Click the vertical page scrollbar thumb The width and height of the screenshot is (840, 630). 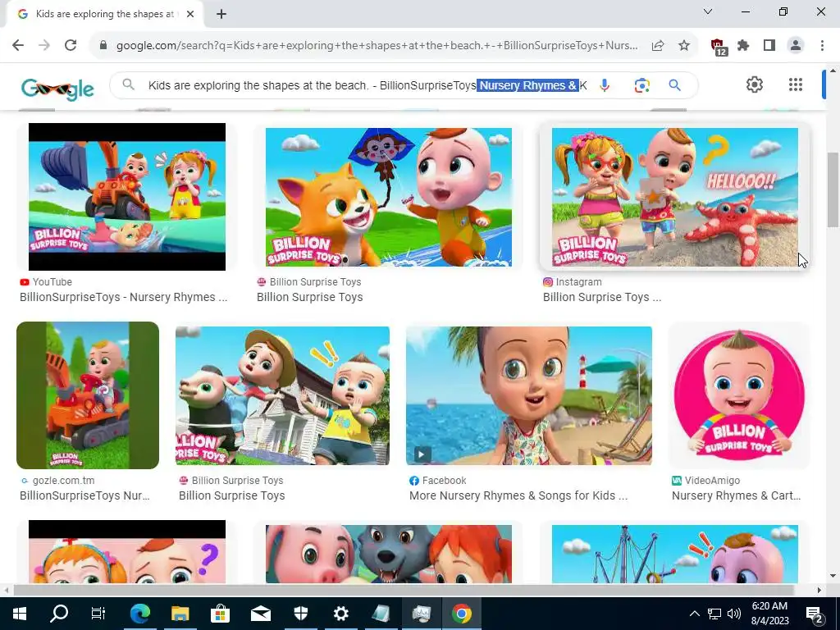click(833, 189)
